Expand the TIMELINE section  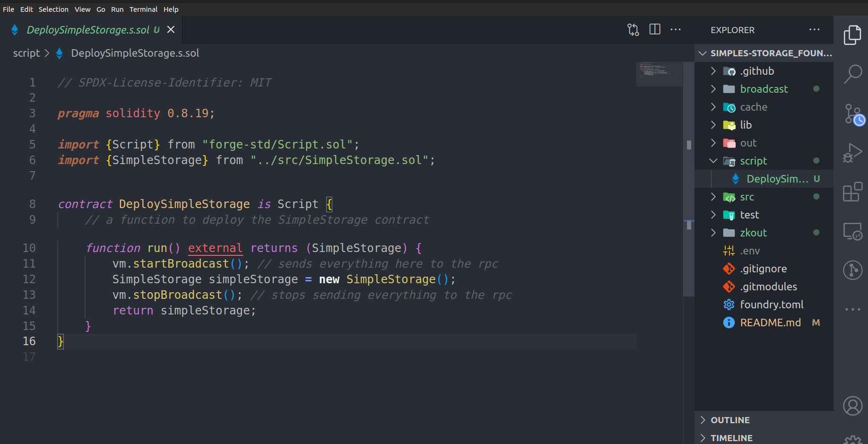[764, 438]
